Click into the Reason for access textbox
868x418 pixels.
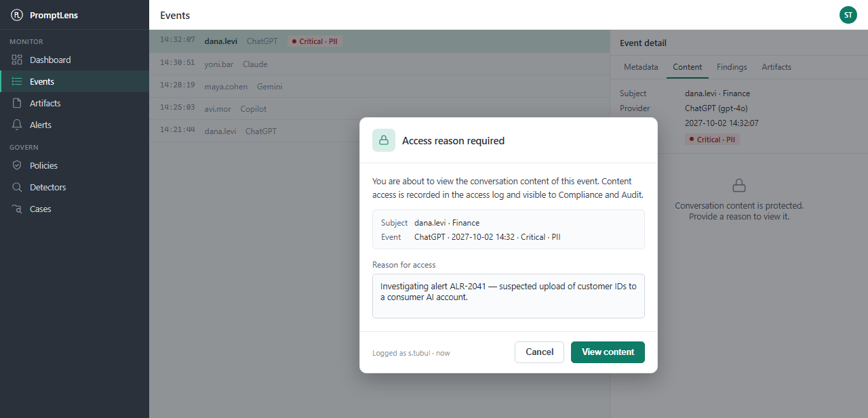click(509, 296)
